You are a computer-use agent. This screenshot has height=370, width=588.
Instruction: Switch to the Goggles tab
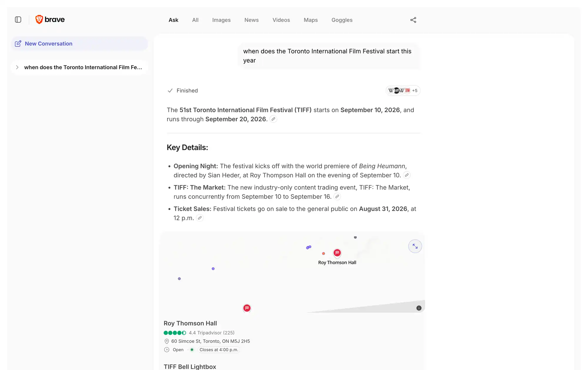(342, 20)
